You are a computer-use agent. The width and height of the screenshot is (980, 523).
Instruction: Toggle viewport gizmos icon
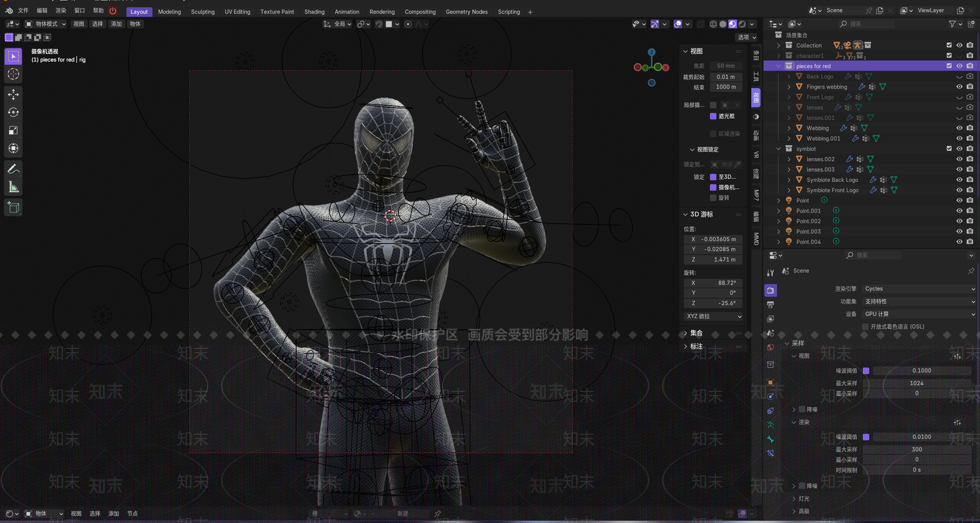click(655, 24)
